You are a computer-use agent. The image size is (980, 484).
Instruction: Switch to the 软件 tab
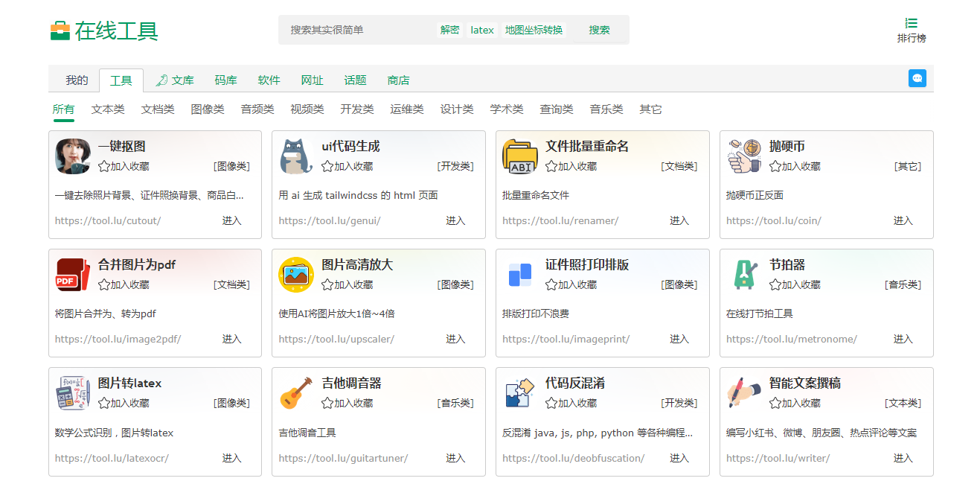(269, 80)
